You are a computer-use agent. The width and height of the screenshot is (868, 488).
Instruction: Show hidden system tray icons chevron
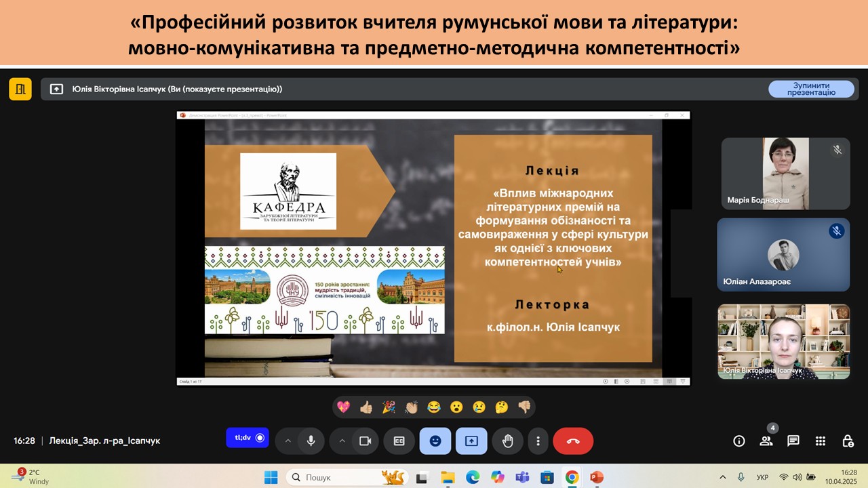point(723,477)
